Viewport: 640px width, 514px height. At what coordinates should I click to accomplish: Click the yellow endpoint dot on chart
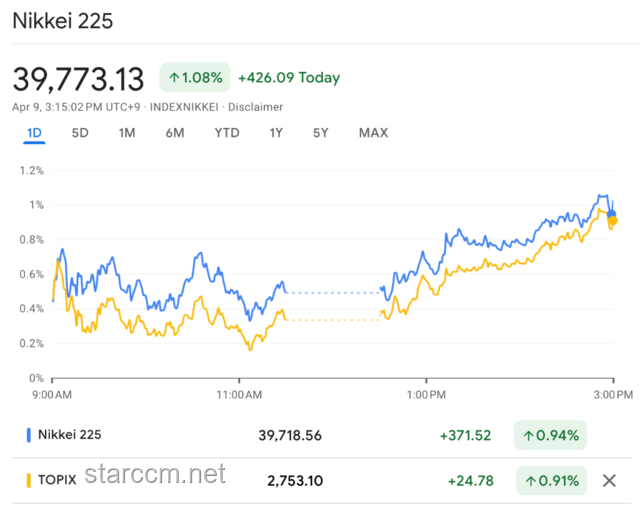(613, 221)
